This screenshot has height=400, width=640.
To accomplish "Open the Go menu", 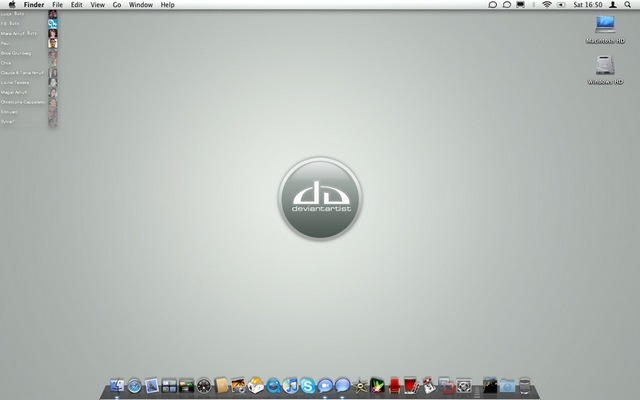I will point(117,5).
